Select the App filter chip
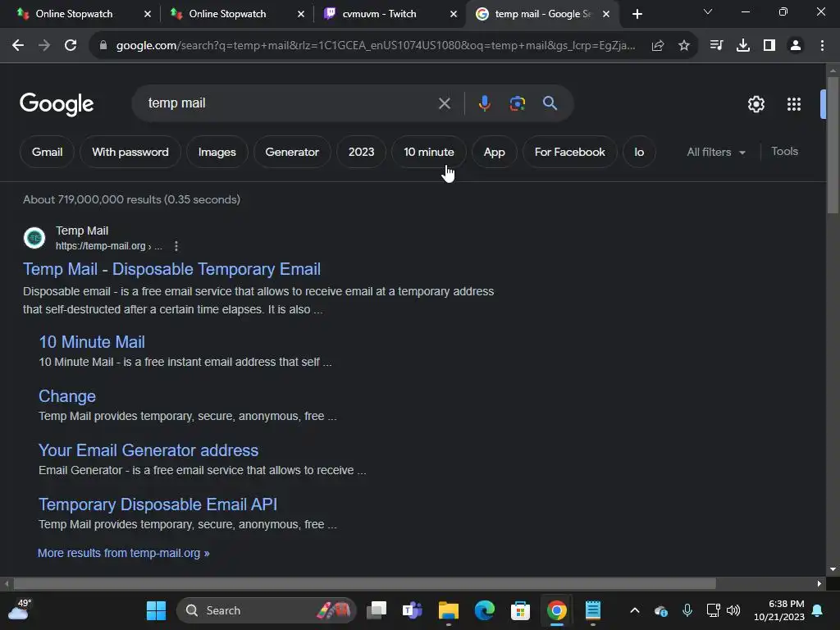840x630 pixels. [494, 152]
